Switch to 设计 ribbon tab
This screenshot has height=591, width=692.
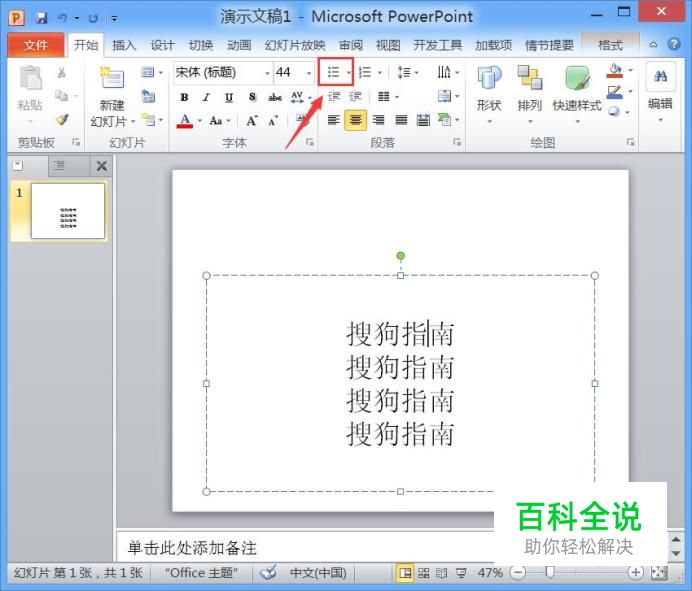(162, 45)
